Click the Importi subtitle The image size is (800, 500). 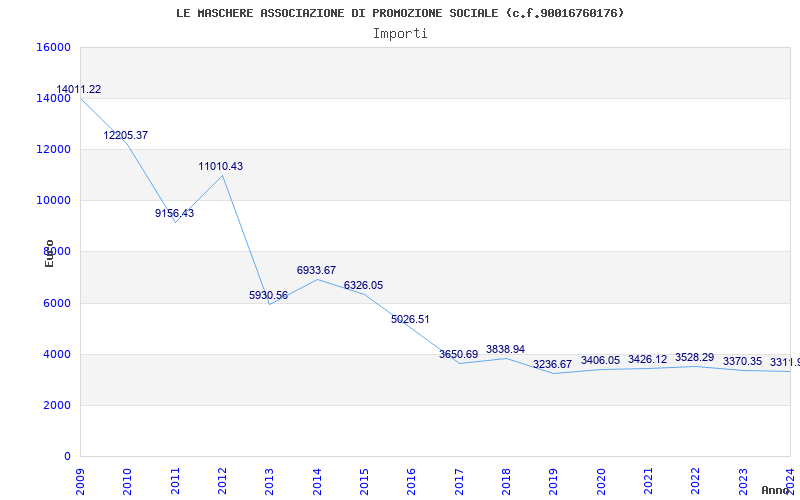coord(400,34)
